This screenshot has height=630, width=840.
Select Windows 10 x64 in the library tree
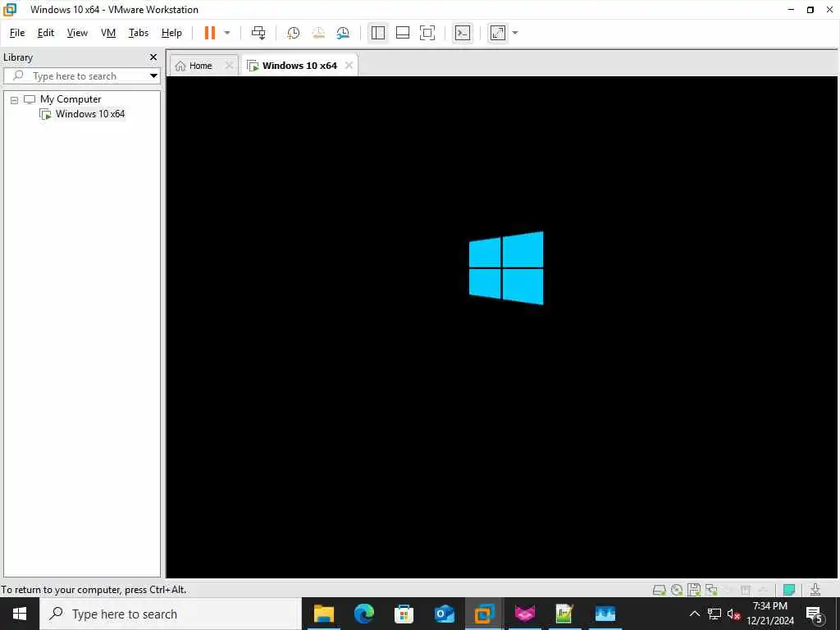click(89, 113)
